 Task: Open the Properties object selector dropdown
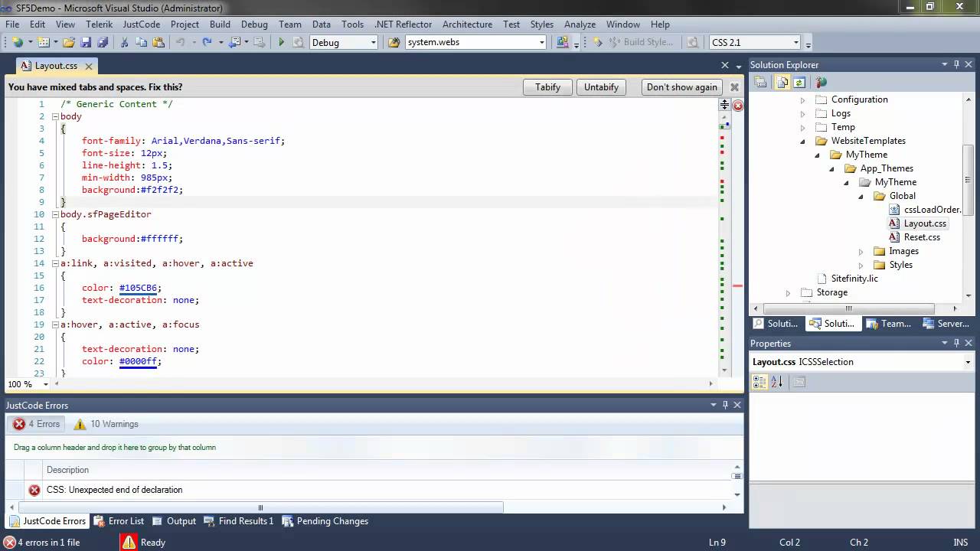click(968, 362)
